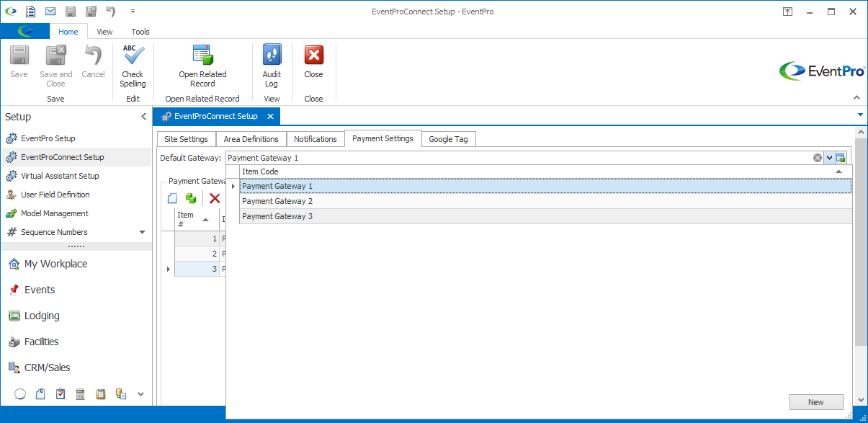The width and height of the screenshot is (868, 423).
Task: Toggle the Default Gateway dropdown arrow
Action: (x=829, y=158)
